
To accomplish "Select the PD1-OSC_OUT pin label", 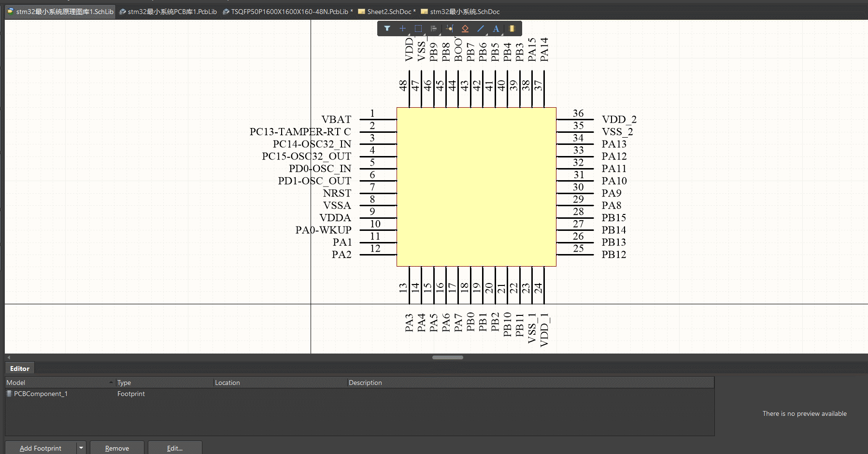I will (314, 181).
